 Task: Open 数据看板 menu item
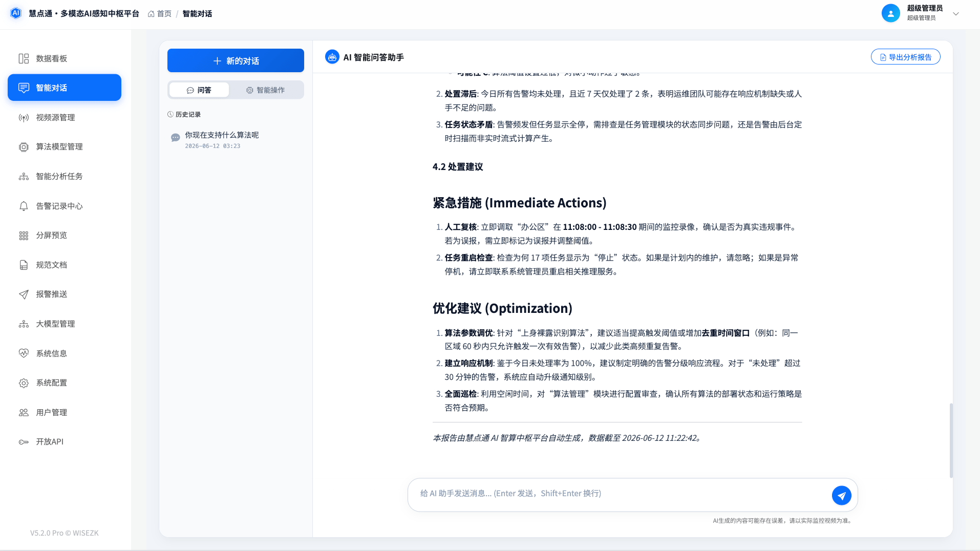point(65,58)
